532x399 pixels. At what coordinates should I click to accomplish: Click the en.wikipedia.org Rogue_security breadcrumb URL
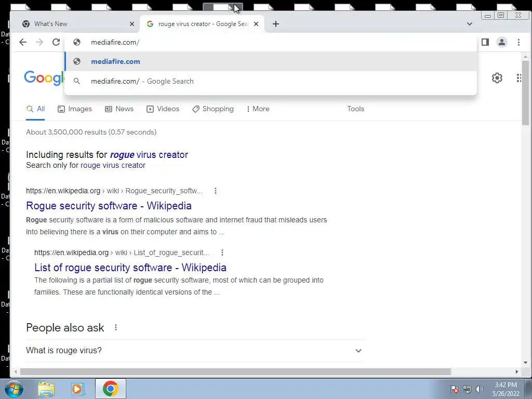point(114,191)
